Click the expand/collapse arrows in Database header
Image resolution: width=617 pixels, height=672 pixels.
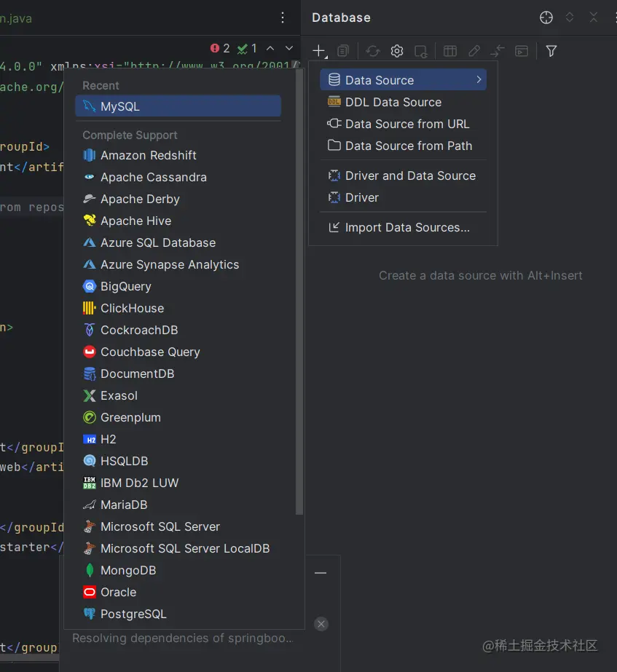pos(570,17)
